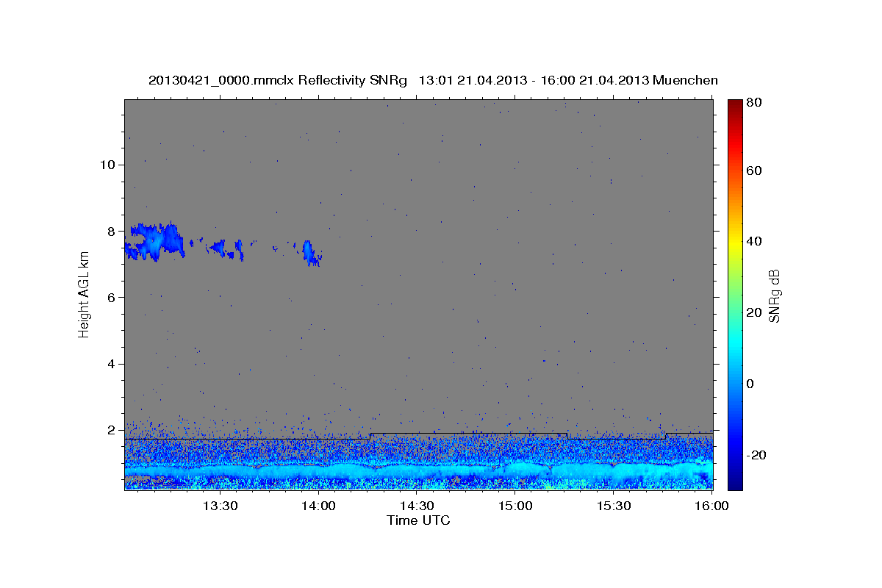Screen dimensions: 882x588
Task: Click the 'Muenchen' location in the title
Action: [684, 80]
